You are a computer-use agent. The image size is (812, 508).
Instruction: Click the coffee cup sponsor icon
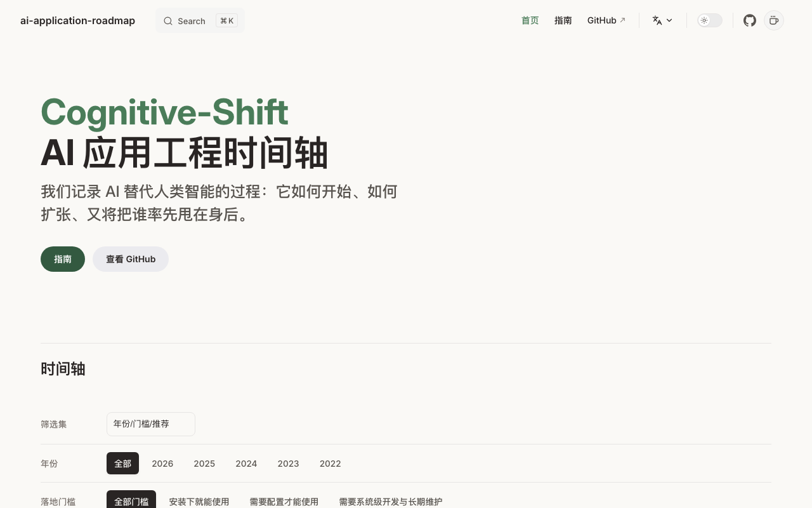click(x=774, y=20)
